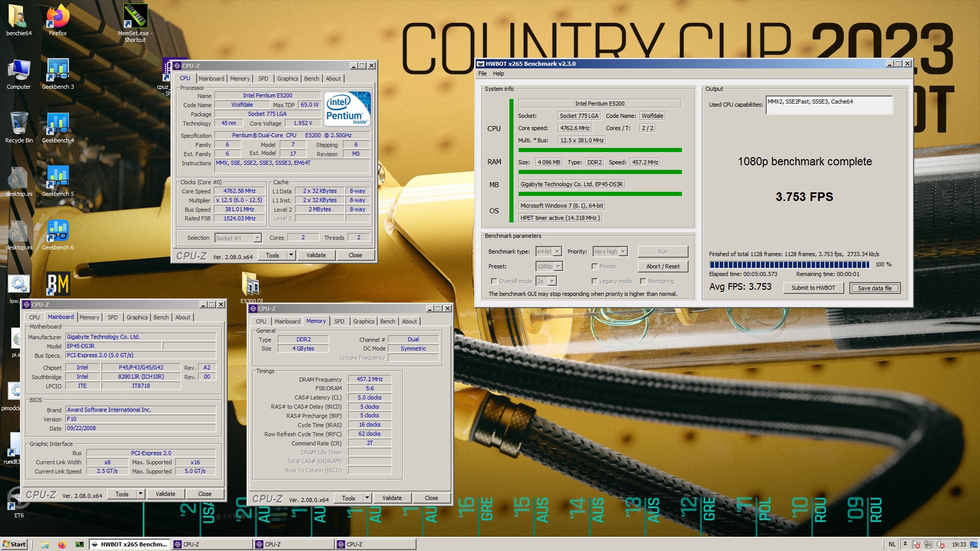The height and width of the screenshot is (551, 980).
Task: Open Firefox from the taskbar quick launch
Action: tap(62, 544)
